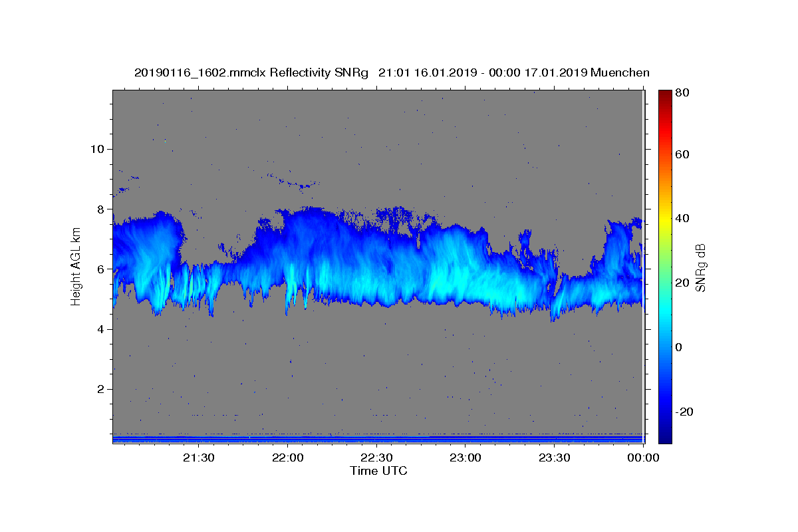Click the dark red top of colorbar
The image size is (798, 532).
tap(665, 94)
